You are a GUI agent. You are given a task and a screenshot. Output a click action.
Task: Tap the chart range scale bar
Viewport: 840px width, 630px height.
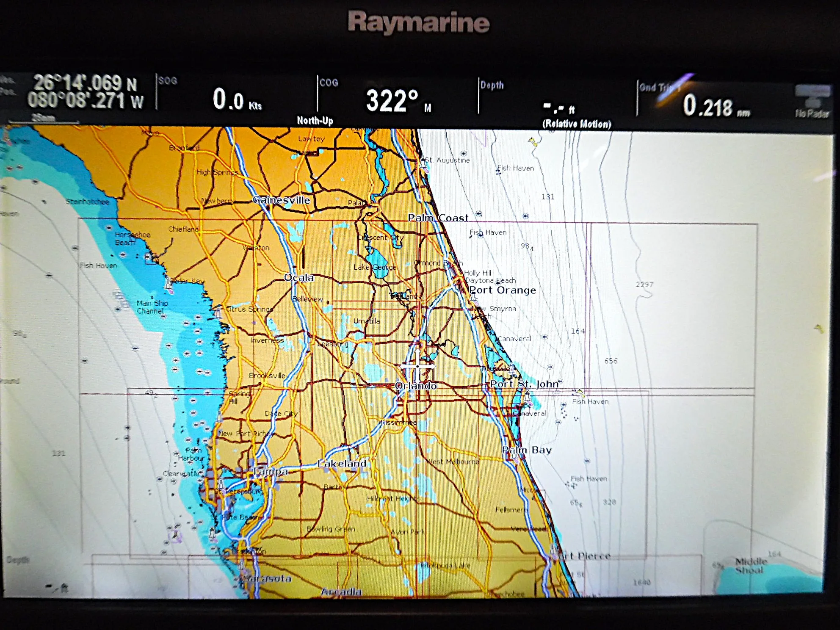[x=44, y=119]
